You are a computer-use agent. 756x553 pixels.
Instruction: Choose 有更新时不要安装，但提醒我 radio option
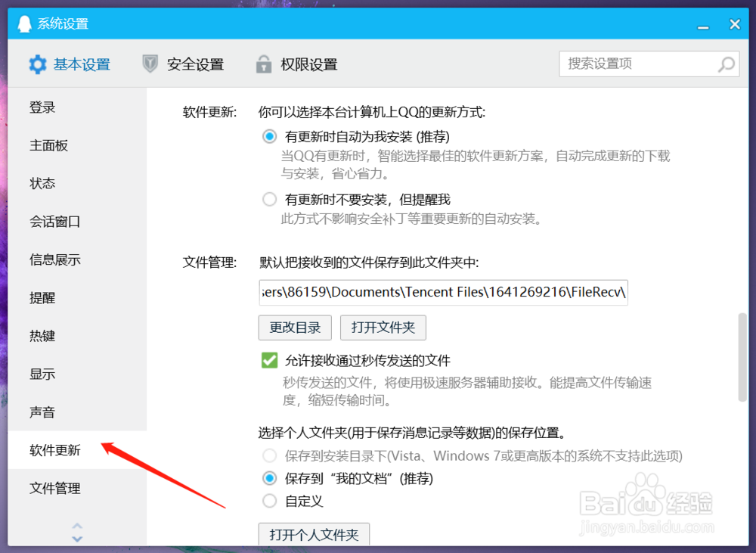(x=270, y=199)
